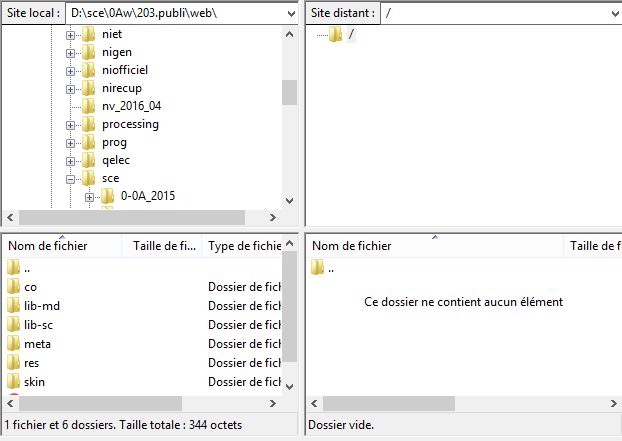
Task: Expand the nigen folder tree node
Action: click(x=71, y=53)
